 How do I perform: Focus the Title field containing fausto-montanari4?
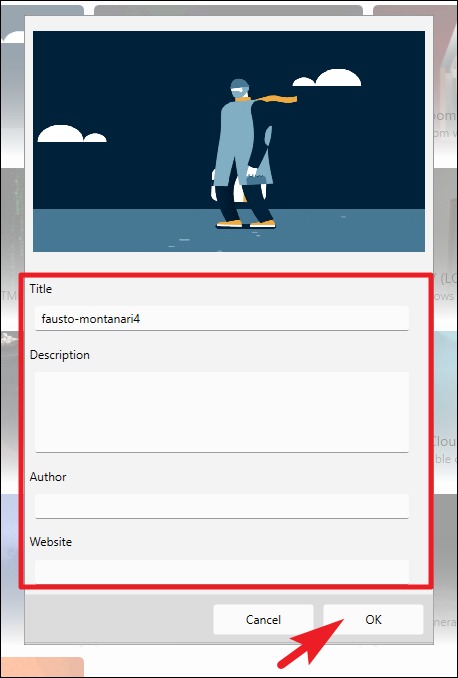click(x=221, y=319)
